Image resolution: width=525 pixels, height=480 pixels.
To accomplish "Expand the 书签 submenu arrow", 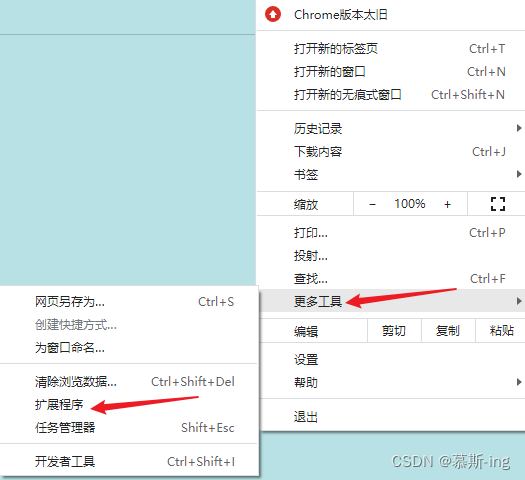I will [x=519, y=174].
